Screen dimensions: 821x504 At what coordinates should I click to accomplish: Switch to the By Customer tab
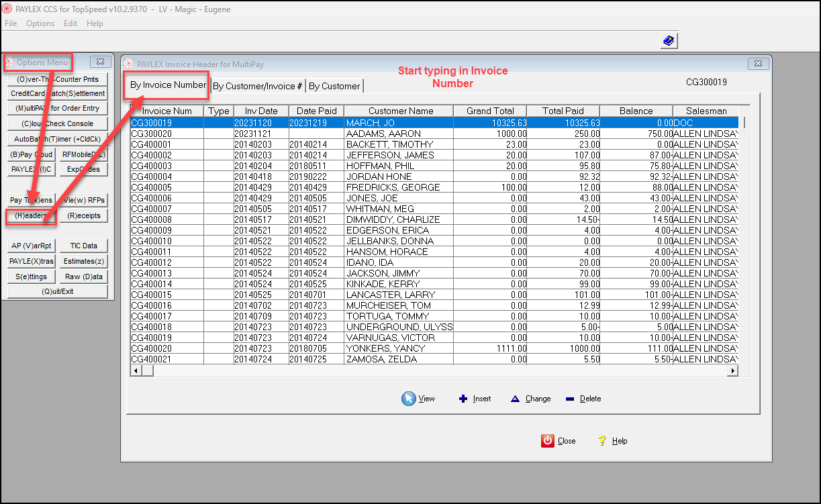(334, 86)
